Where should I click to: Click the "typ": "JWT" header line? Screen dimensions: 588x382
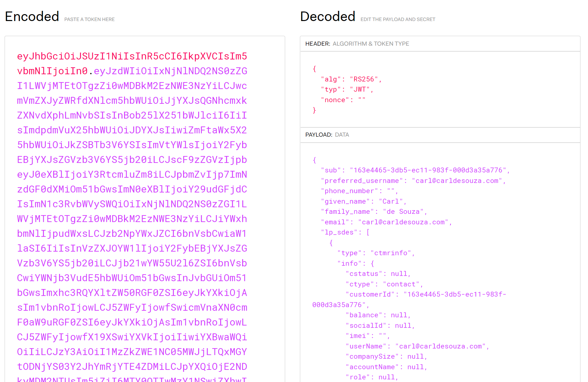coord(347,89)
